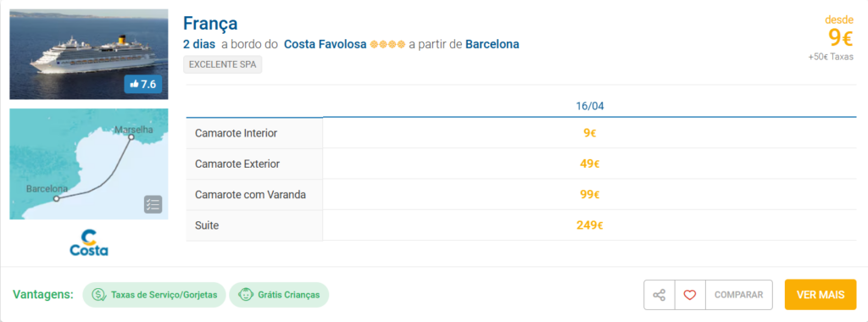
Task: Open the França cruise title link
Action: (210, 23)
